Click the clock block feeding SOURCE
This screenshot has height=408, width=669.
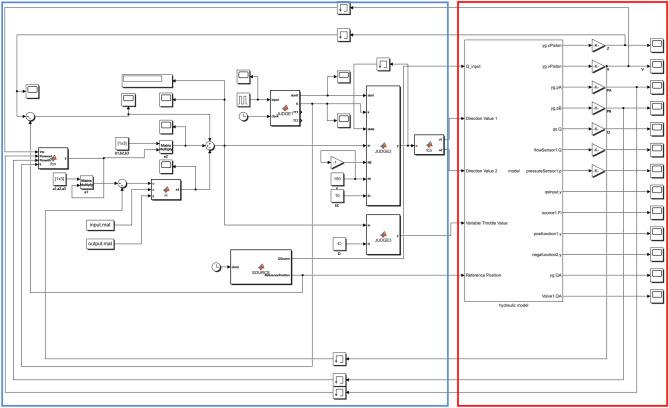click(215, 265)
